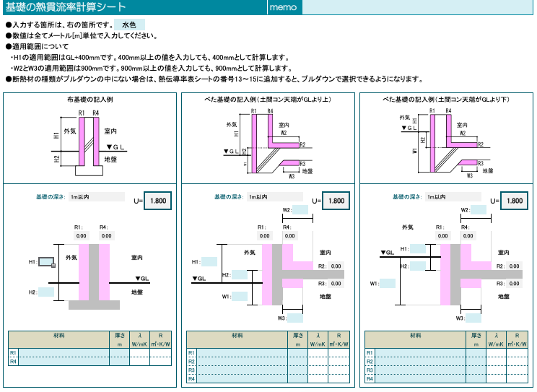Click the W3 input in GLより上 panel
Screen dimensions: 537x392
click(x=295, y=318)
